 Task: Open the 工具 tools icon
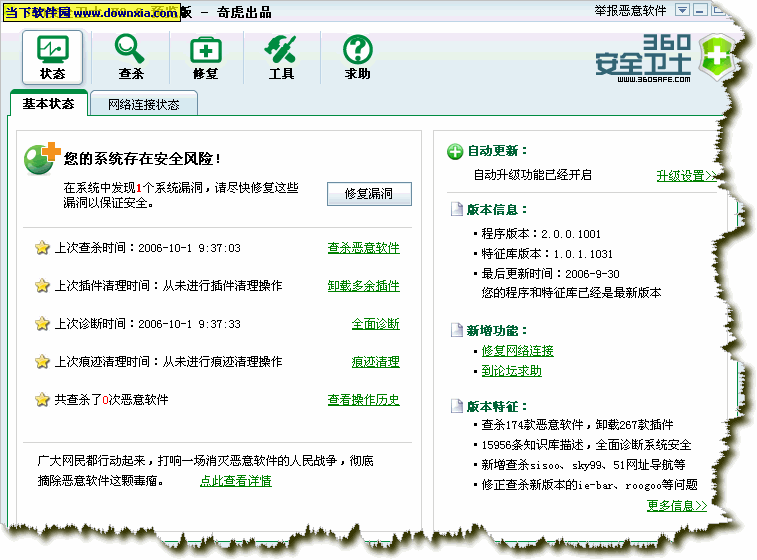tap(281, 57)
